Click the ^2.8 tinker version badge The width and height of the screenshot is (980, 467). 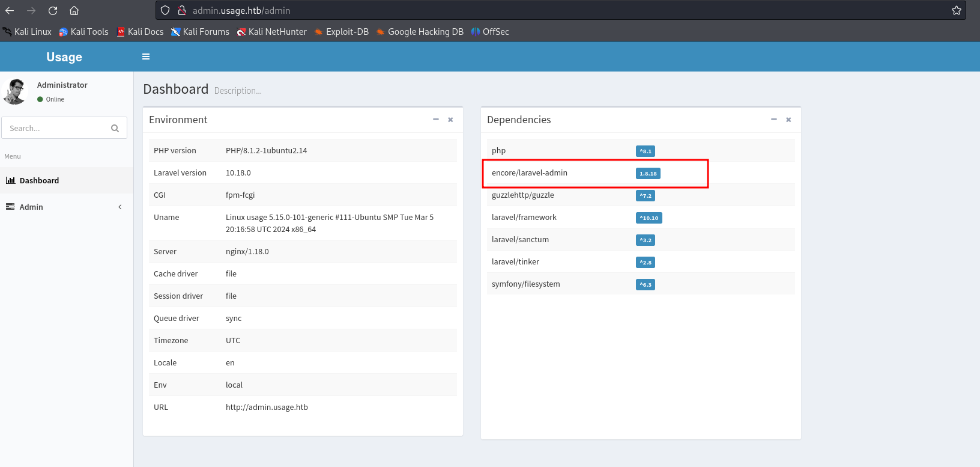pos(646,262)
